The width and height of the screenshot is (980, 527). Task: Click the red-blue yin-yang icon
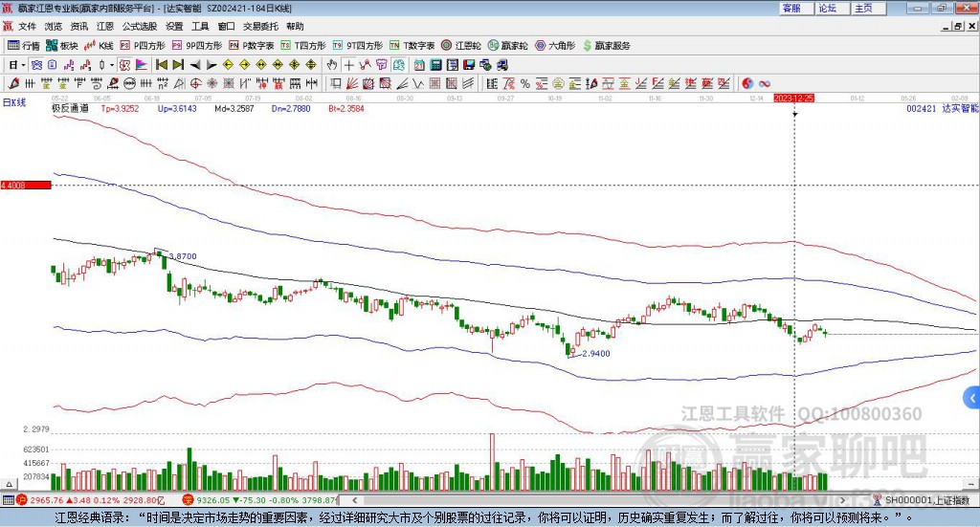[747, 83]
